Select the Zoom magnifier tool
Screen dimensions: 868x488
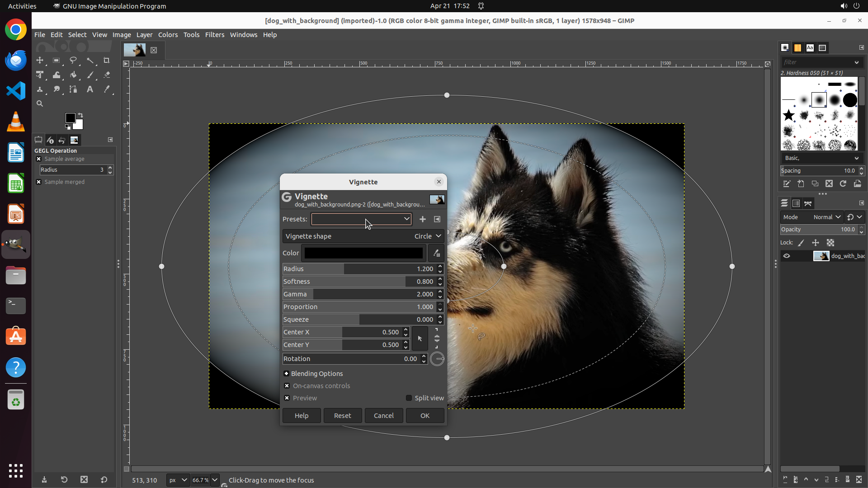click(40, 104)
